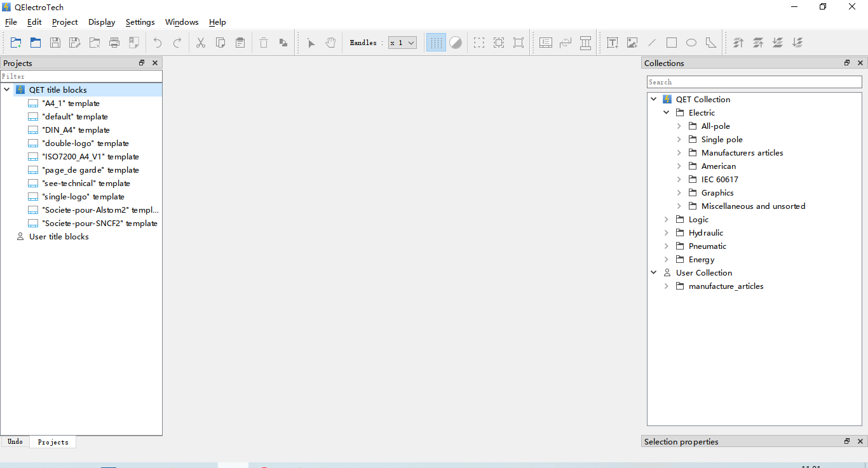Select the rectangle drawing tool

pyautogui.click(x=672, y=43)
